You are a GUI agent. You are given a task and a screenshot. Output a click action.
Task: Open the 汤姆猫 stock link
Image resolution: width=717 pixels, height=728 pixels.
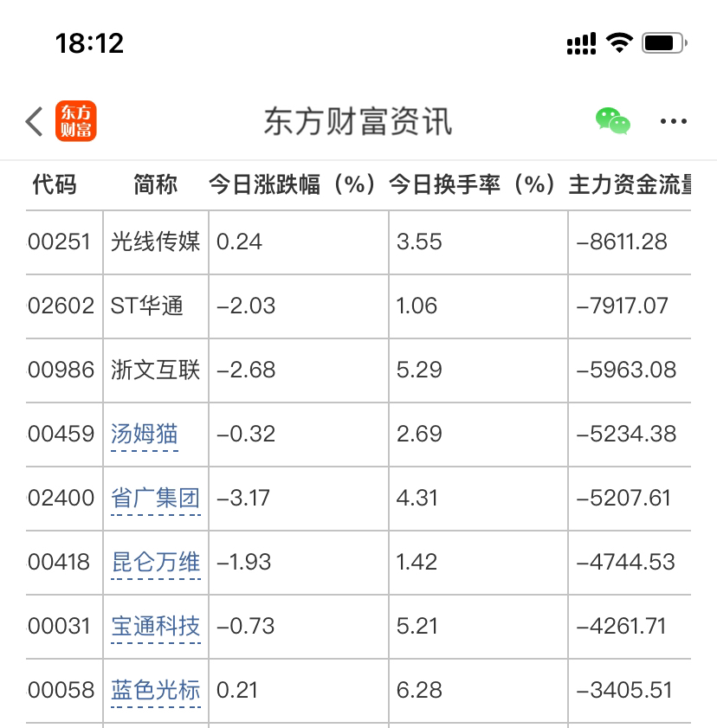[145, 434]
